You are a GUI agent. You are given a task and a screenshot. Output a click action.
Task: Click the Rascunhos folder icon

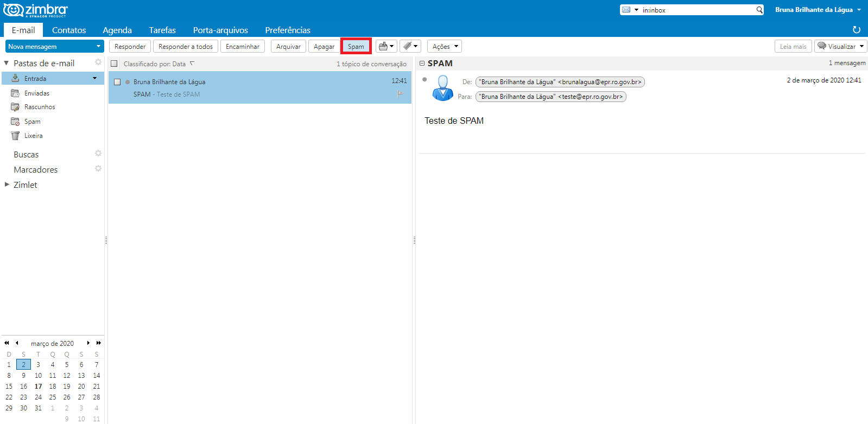15,107
